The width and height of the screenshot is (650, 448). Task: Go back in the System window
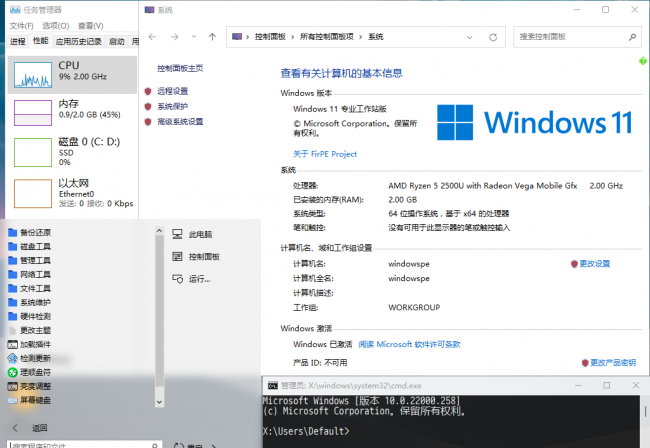coord(152,37)
